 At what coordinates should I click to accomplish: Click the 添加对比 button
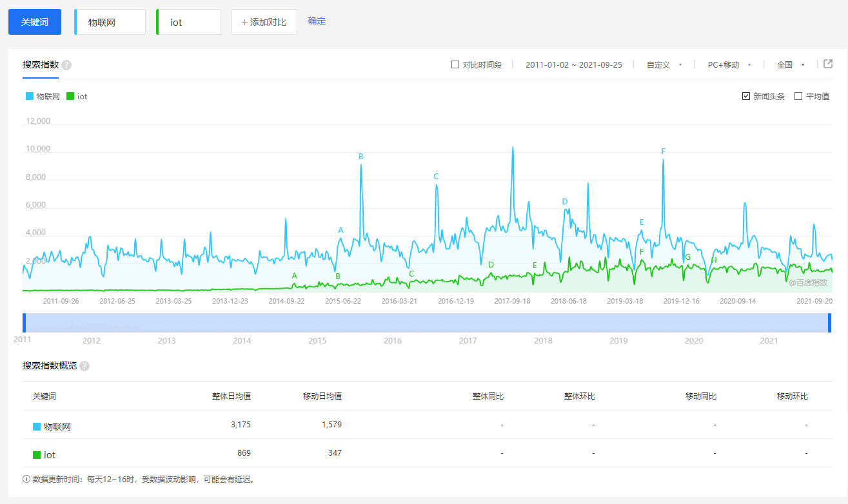[x=264, y=22]
